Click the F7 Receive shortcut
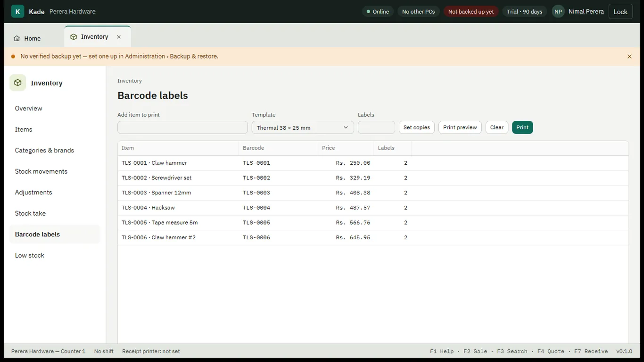The image size is (644, 362). 591,352
